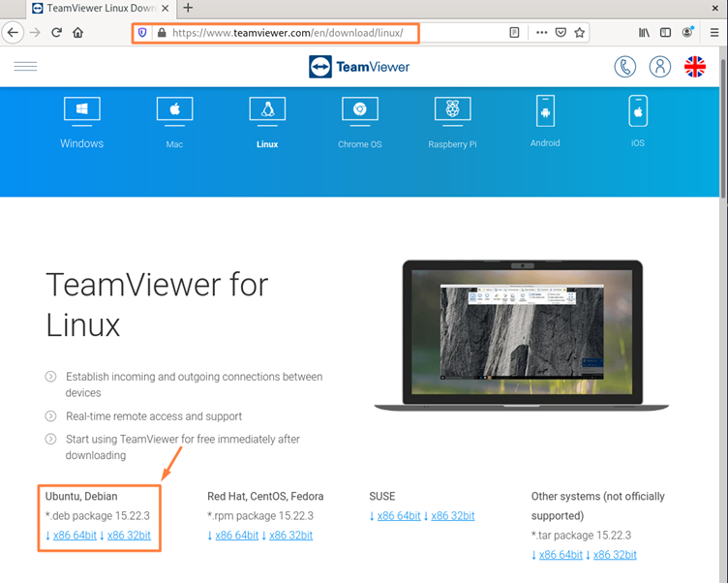Image resolution: width=728 pixels, height=583 pixels.
Task: Select the iOS platform icon
Action: point(638,121)
